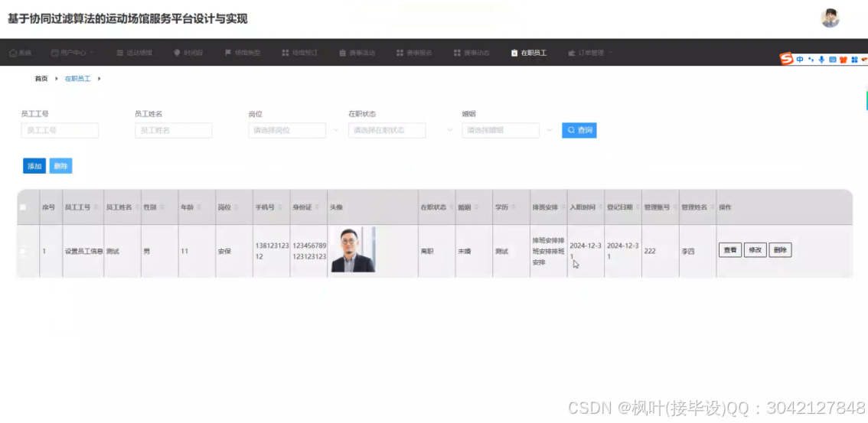Screen dimensions: 868x423
Task: Click the Sogou skin shirt icon
Action: pos(844,60)
